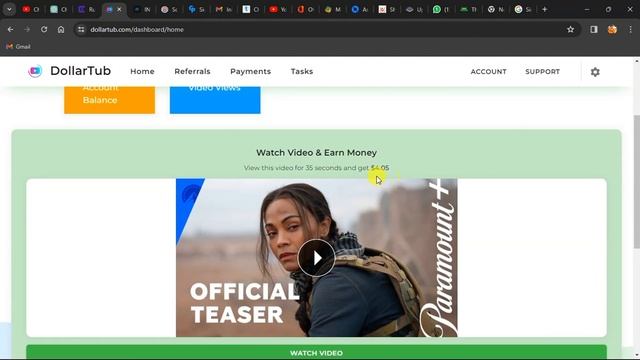Switch to the Tumblr 't' tab
Image resolution: width=640 pixels, height=360 pixels.
pyautogui.click(x=251, y=9)
